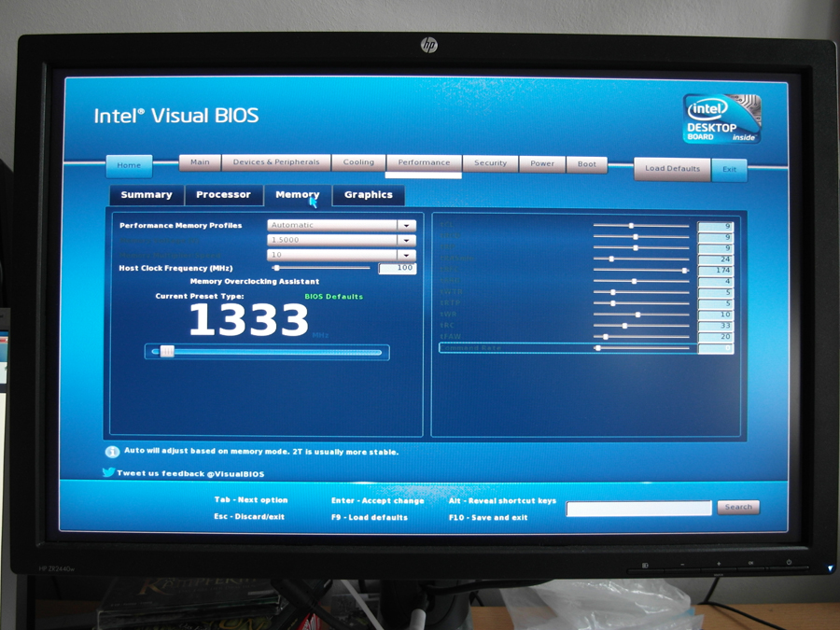Open the Memory Voltage 1.5000 dropdown
The image size is (840, 630).
click(342, 240)
